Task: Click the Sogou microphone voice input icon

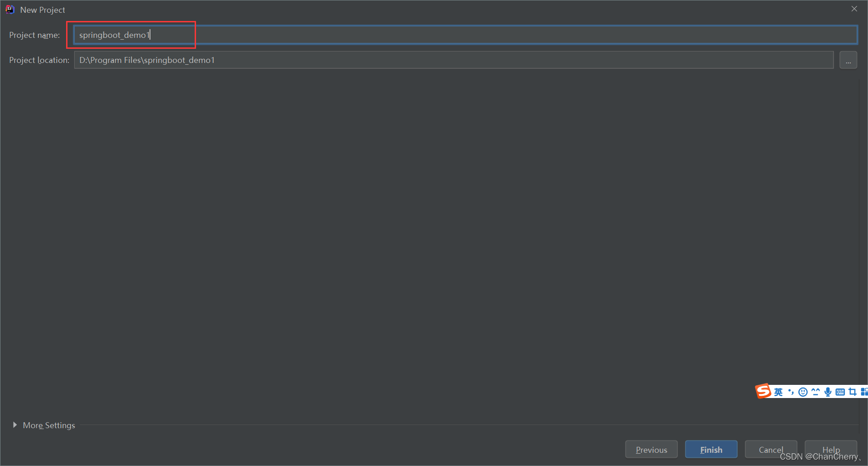Action: coord(828,392)
